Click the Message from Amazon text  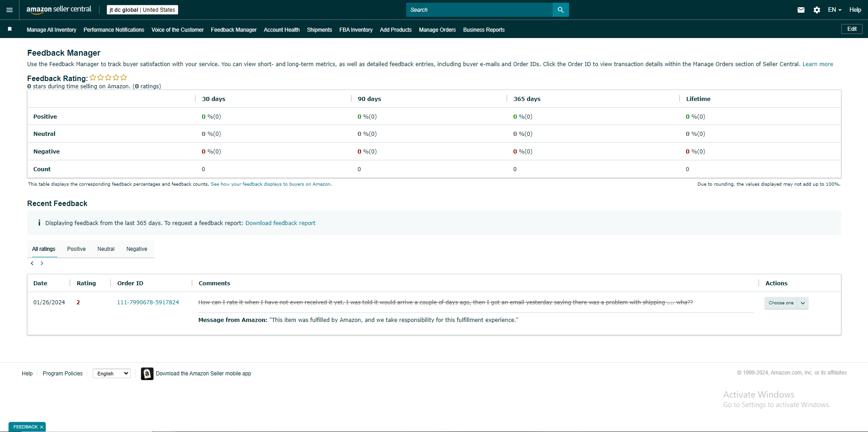(358, 320)
